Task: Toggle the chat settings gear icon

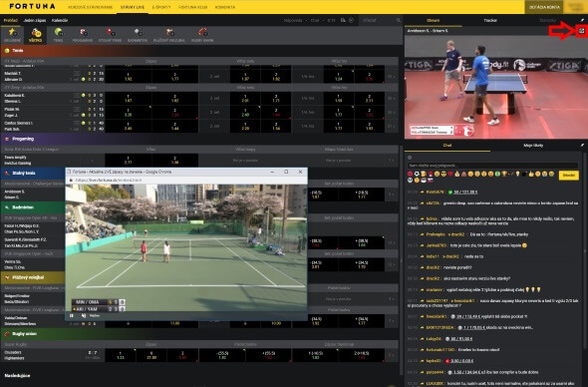Action: point(410,158)
